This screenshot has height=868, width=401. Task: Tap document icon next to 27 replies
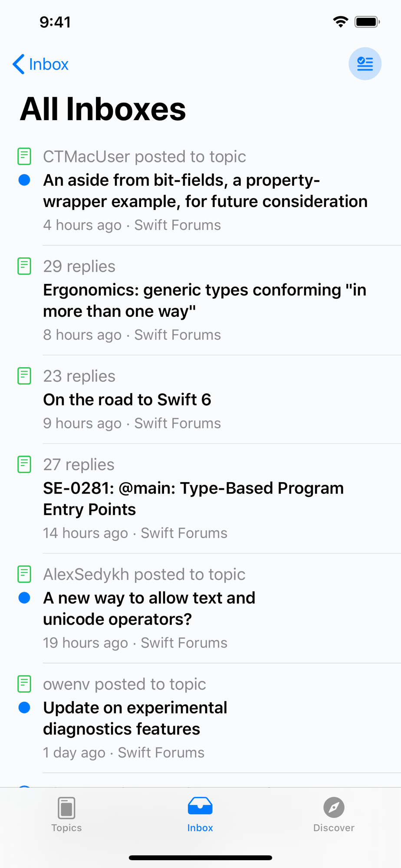point(24,464)
